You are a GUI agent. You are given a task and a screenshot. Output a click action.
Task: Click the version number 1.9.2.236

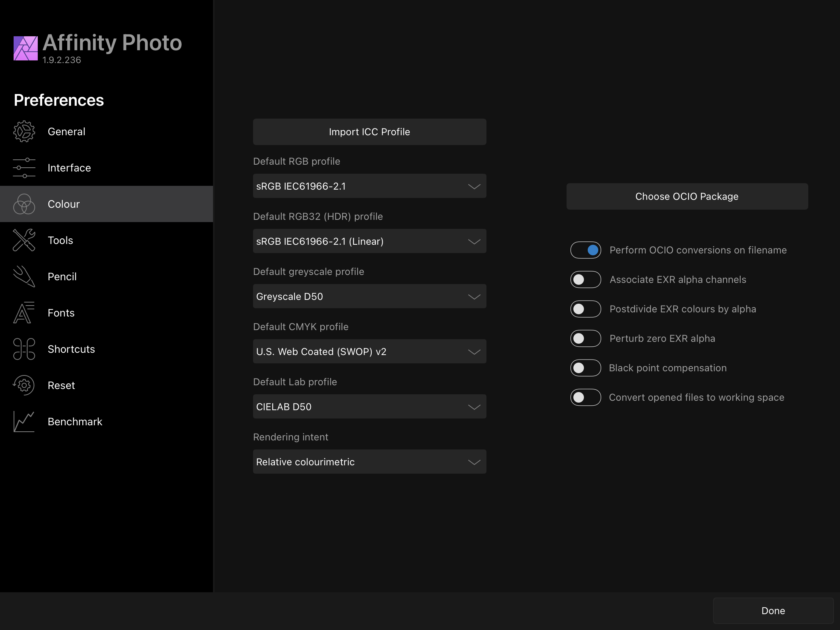pos(62,60)
